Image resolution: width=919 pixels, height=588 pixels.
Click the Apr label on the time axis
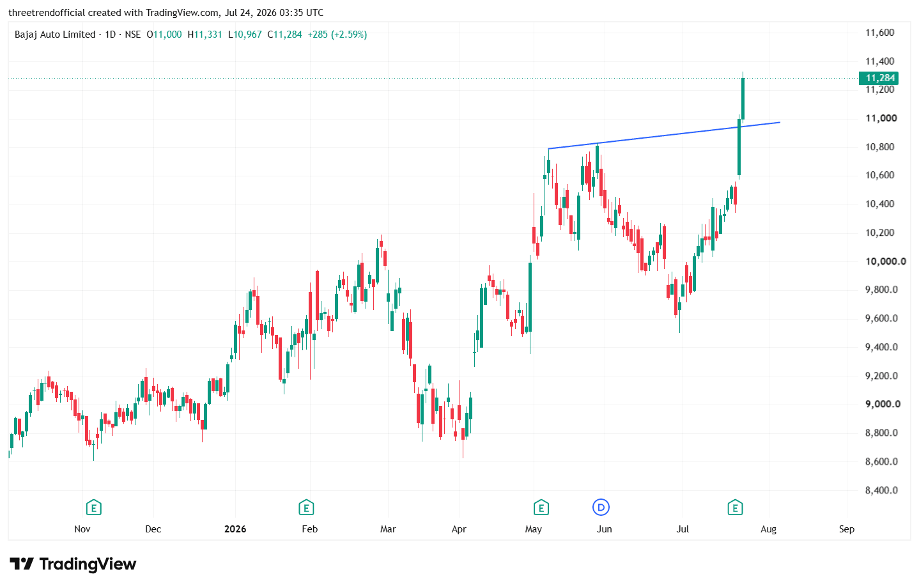point(459,529)
